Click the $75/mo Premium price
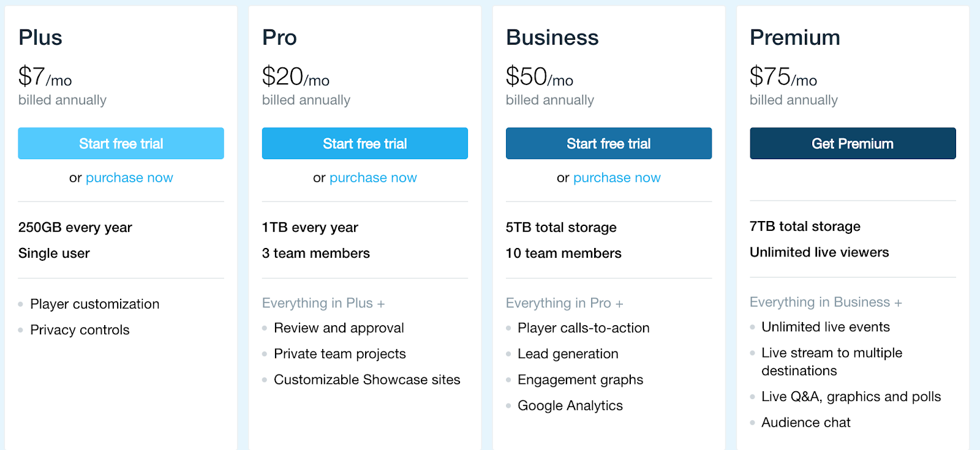 pyautogui.click(x=783, y=77)
